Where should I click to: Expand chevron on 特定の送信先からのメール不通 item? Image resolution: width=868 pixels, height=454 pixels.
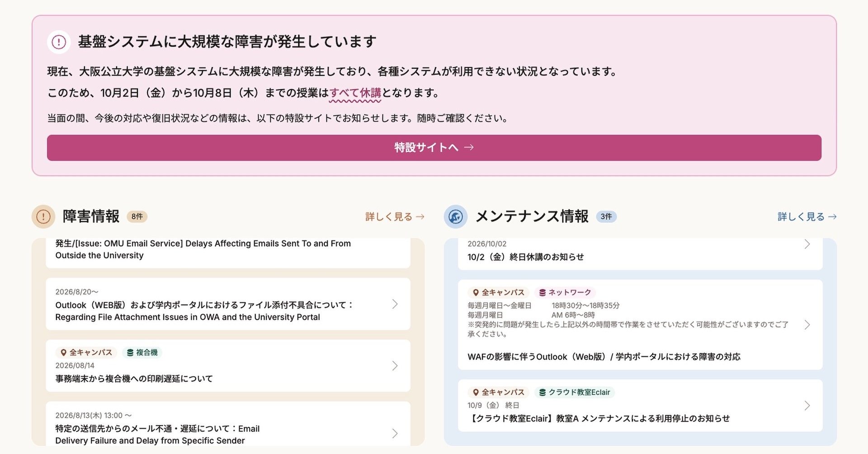point(395,433)
